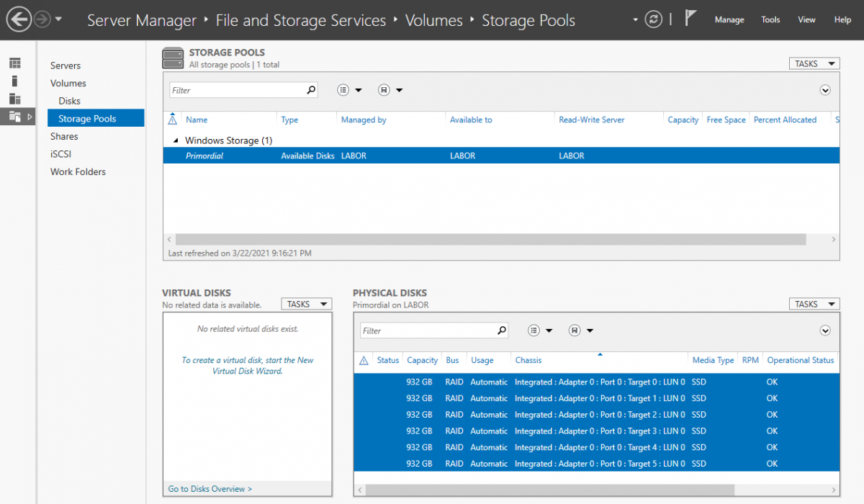
Task: Click File and Storage Services rail icon
Action: pyautogui.click(x=15, y=116)
